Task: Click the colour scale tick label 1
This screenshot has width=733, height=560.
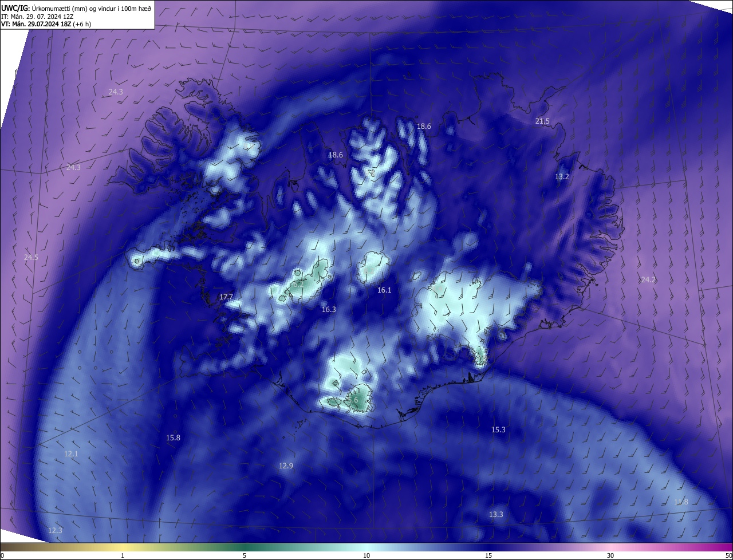Action: tap(123, 555)
